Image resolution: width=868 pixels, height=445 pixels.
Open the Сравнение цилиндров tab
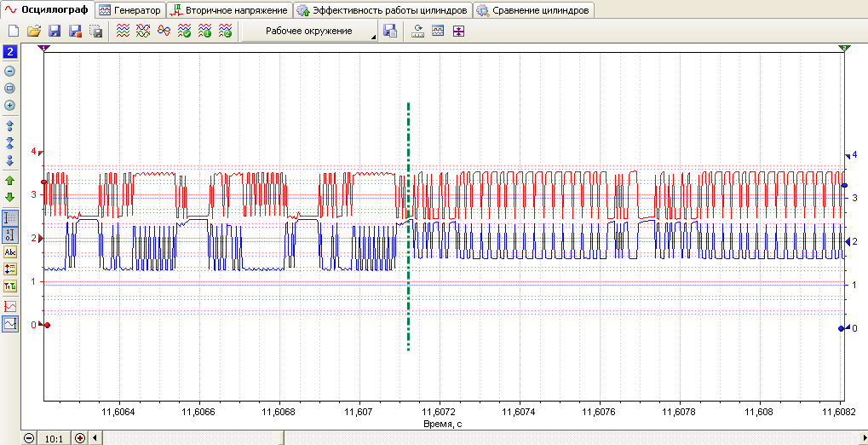[534, 10]
